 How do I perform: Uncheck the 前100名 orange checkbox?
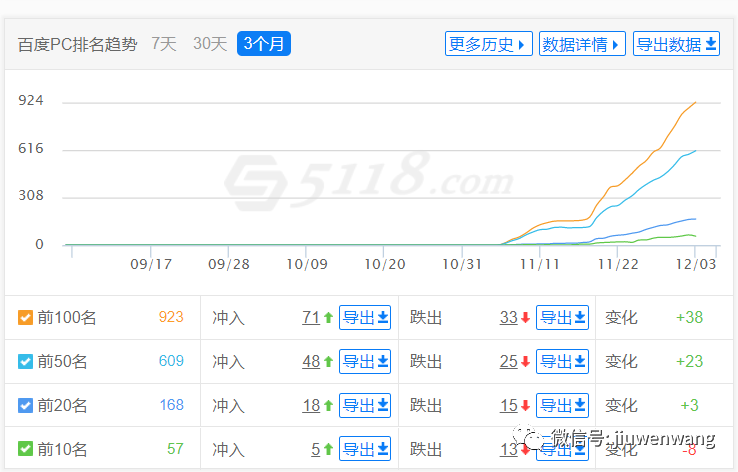click(x=26, y=318)
